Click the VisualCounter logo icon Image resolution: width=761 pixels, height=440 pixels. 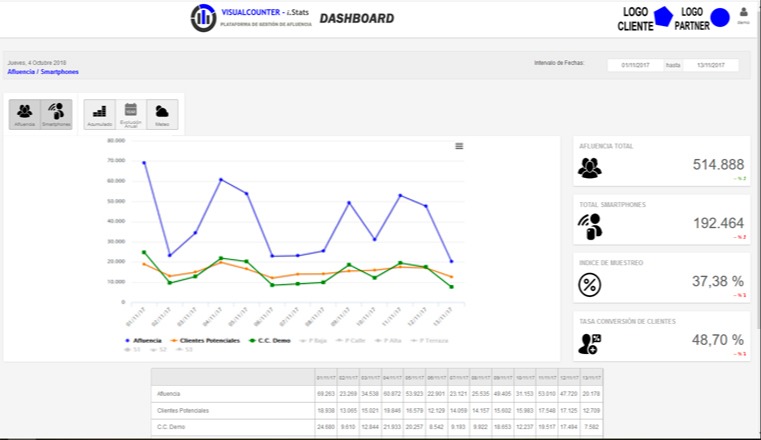point(203,18)
